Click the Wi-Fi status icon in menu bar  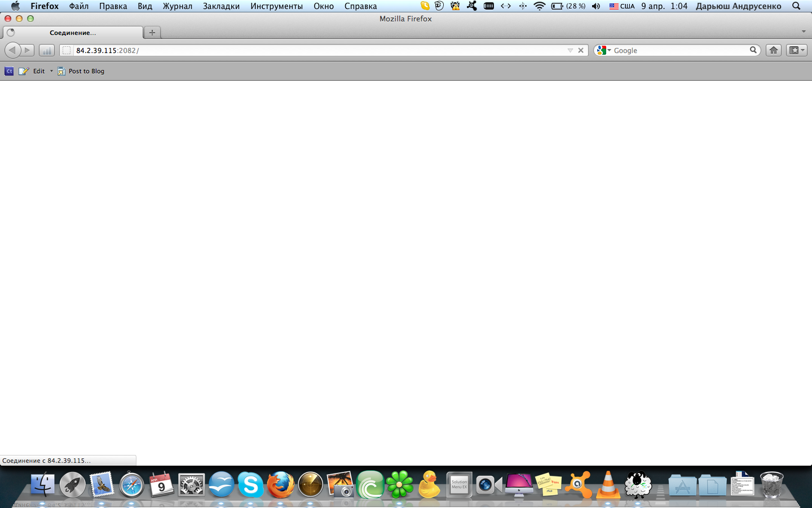coord(540,6)
